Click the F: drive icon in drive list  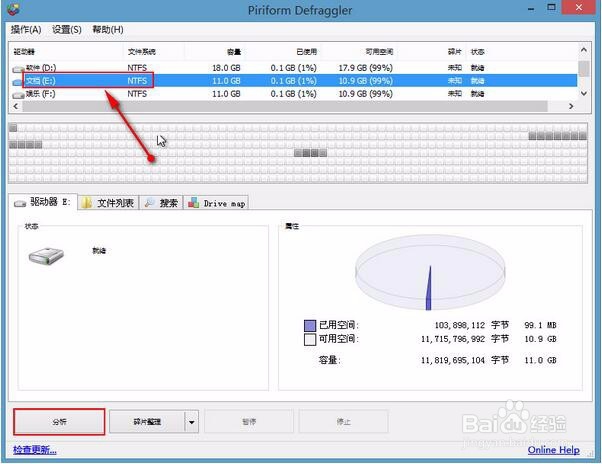(x=18, y=94)
